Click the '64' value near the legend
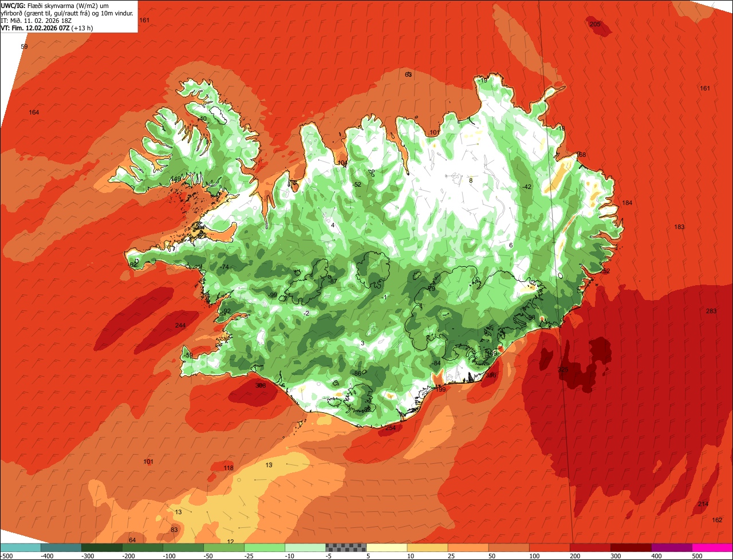This screenshot has height=560, width=733. (132, 540)
